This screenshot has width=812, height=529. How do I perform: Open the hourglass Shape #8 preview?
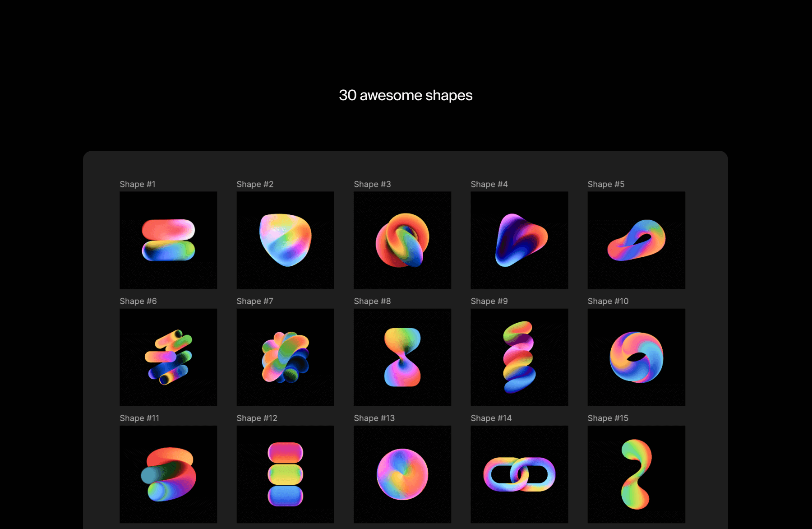click(x=402, y=357)
